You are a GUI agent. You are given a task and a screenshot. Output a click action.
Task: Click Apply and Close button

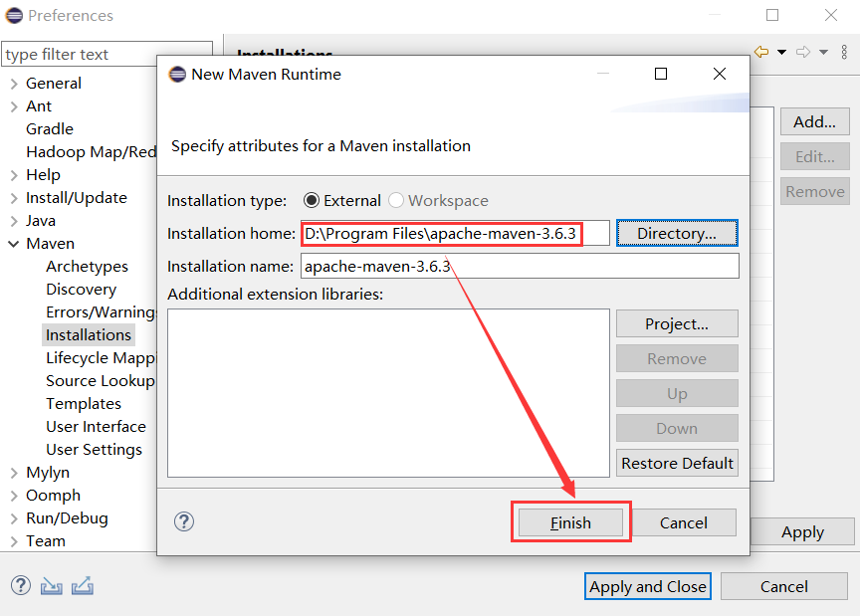click(648, 586)
